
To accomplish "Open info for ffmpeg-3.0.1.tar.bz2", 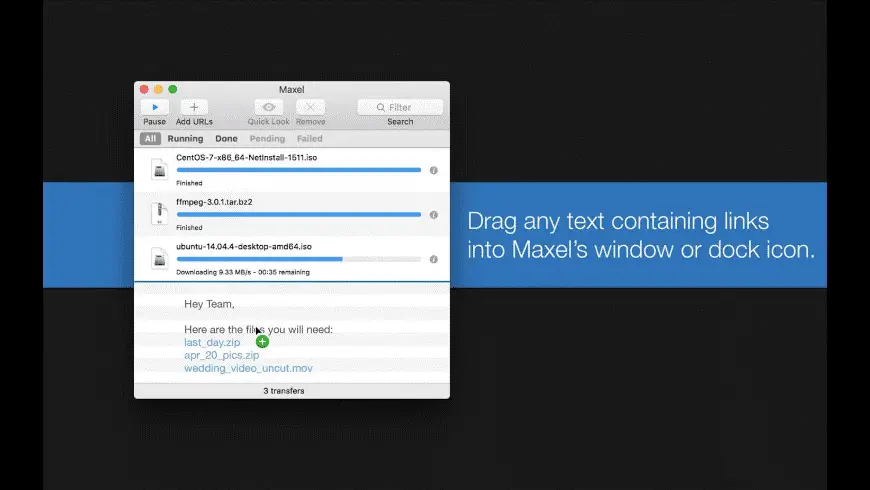I will (434, 215).
